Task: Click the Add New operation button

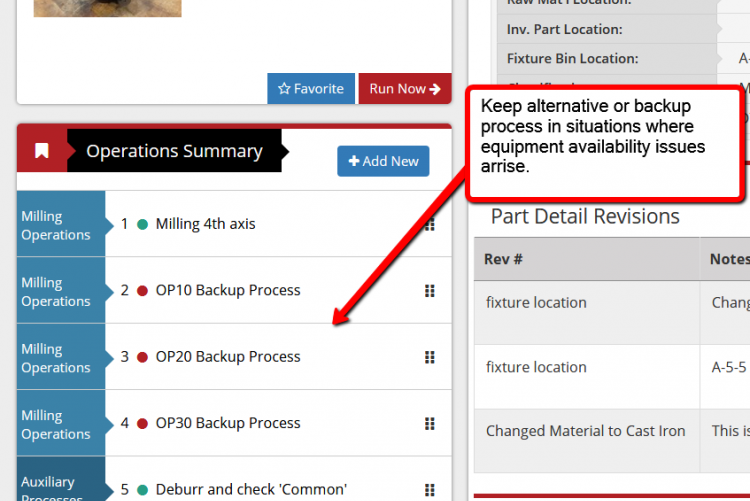Action: click(x=383, y=161)
